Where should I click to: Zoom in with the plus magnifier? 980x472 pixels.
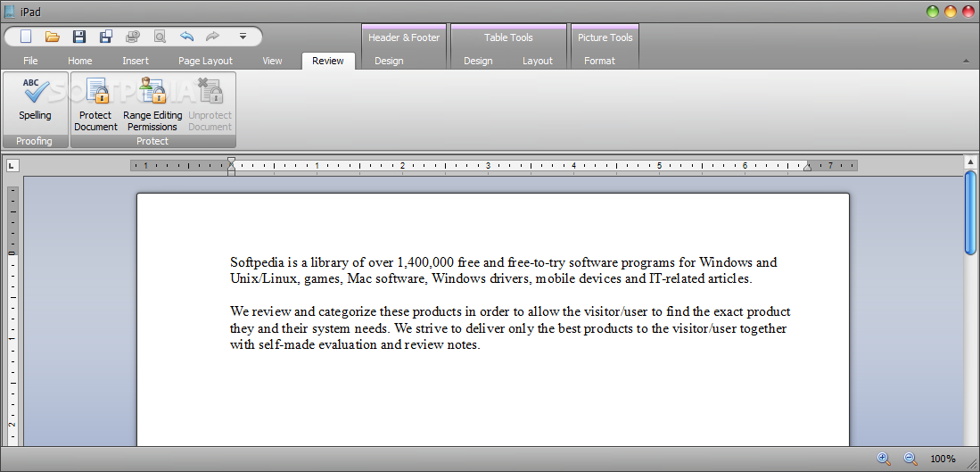pyautogui.click(x=884, y=459)
